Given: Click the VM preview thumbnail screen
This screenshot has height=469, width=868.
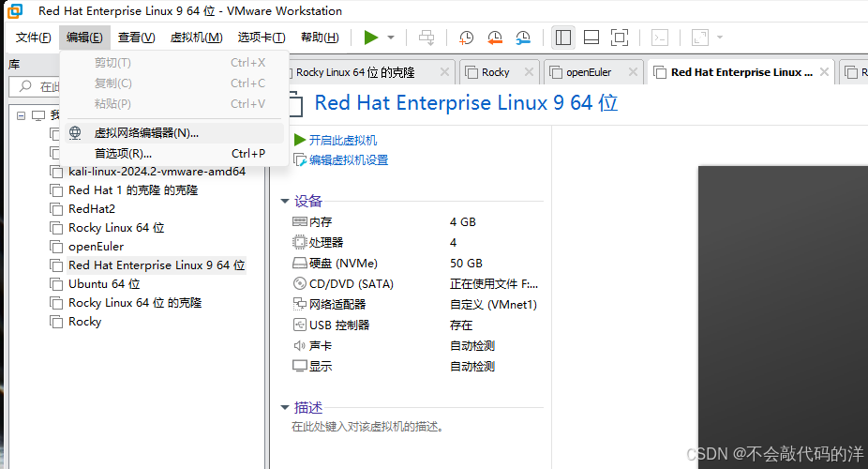Looking at the screenshot, I should (x=783, y=317).
